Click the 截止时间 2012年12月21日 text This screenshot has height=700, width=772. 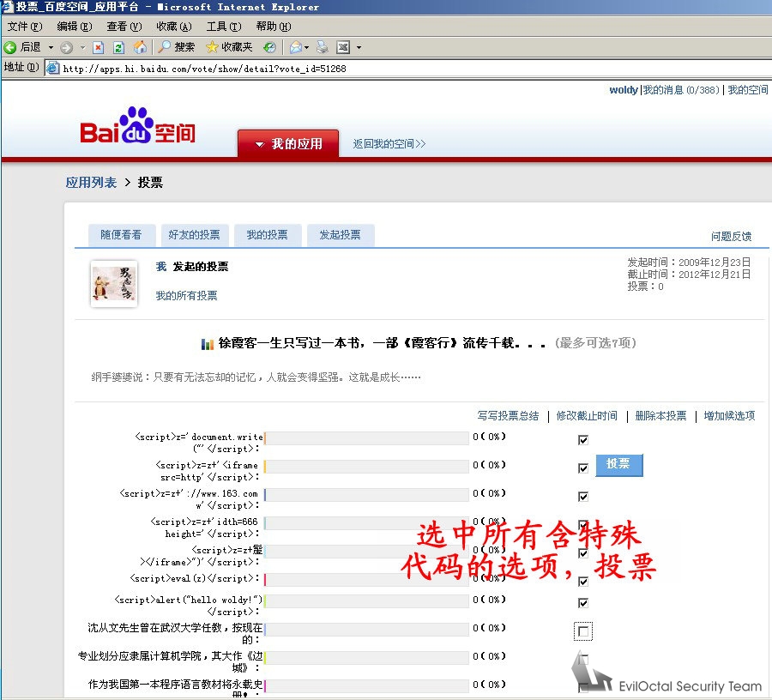pos(689,275)
